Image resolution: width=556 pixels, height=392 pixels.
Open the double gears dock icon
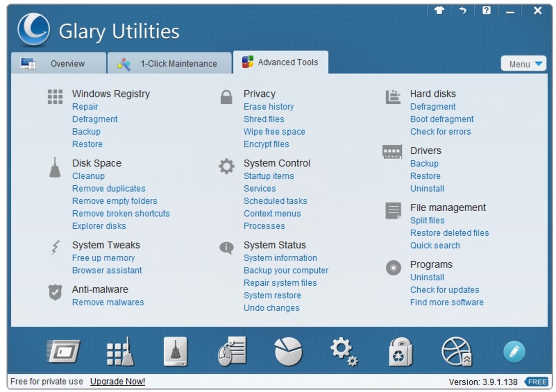pos(344,351)
